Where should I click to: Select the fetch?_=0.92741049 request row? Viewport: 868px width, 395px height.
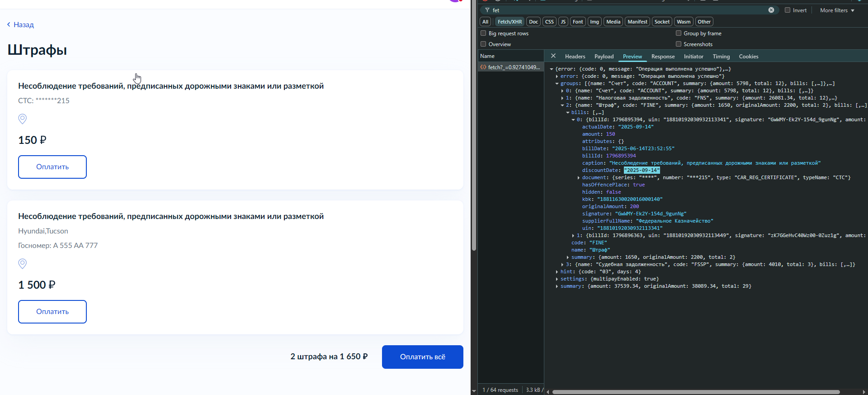click(511, 67)
